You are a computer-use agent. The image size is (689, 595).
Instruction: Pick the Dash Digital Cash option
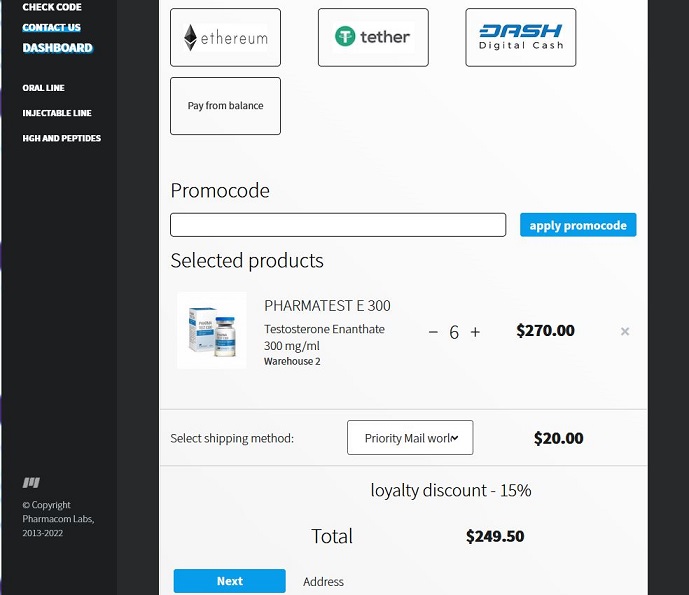tap(520, 38)
